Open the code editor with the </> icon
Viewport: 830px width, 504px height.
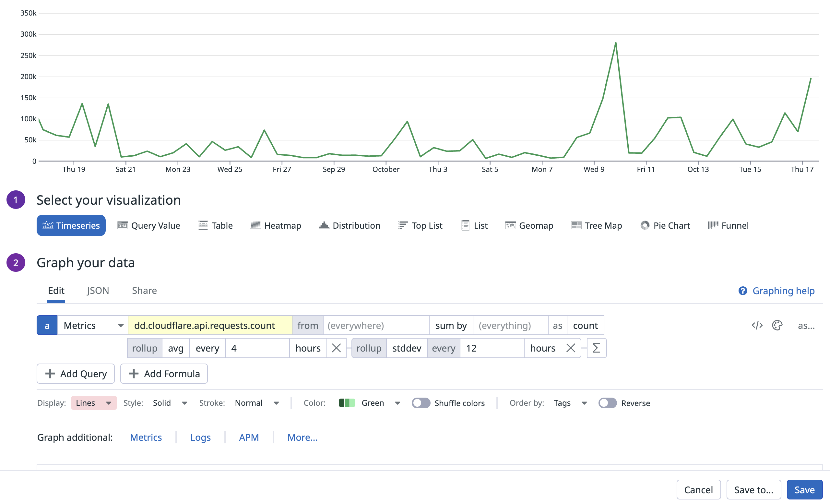tap(757, 325)
